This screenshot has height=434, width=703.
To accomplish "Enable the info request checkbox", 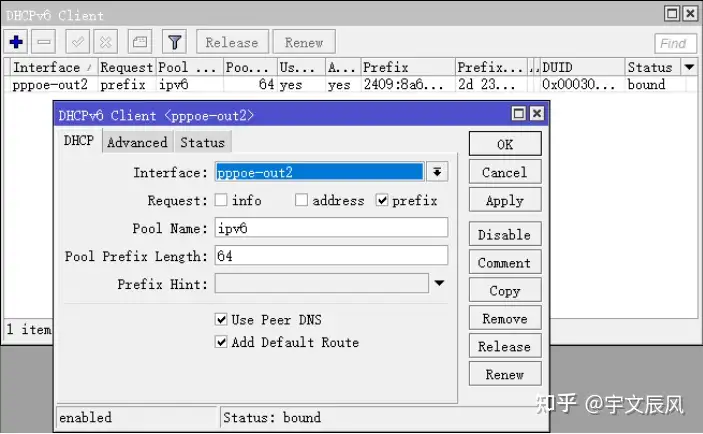I will click(221, 200).
